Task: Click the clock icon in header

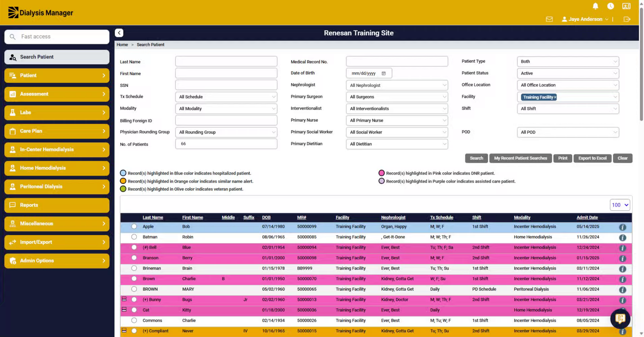Action: (610, 6)
